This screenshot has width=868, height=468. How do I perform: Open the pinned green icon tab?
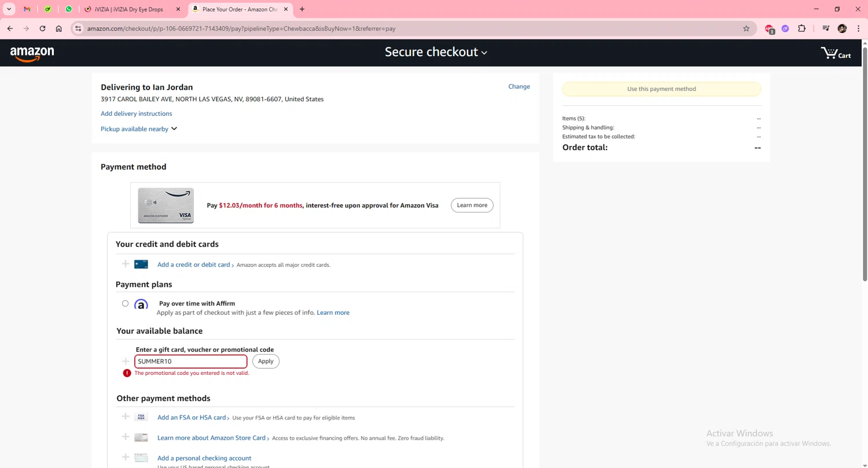[x=48, y=9]
